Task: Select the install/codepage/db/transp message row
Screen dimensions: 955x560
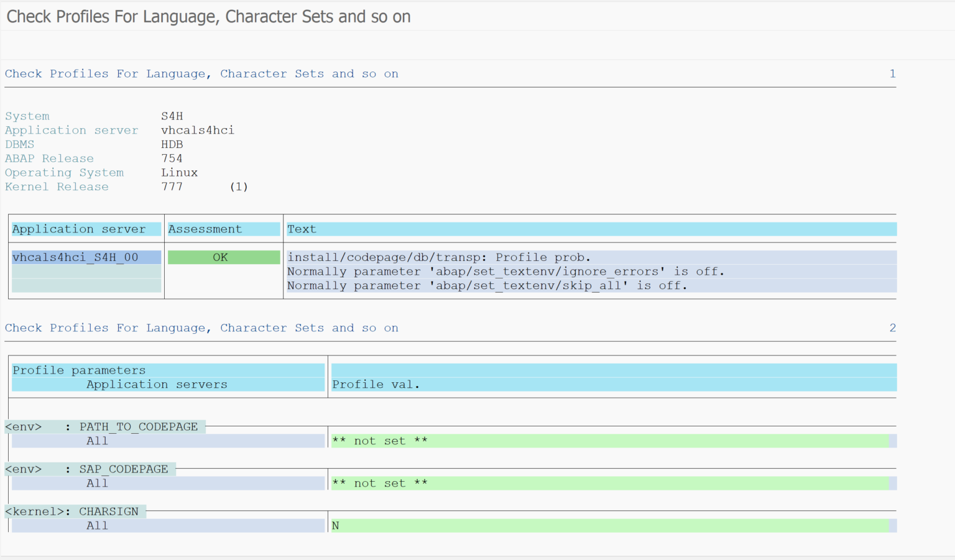Action: click(438, 257)
